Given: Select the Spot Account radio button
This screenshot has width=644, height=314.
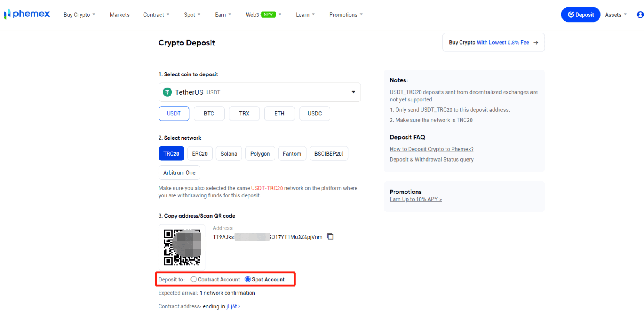Looking at the screenshot, I should pos(248,279).
